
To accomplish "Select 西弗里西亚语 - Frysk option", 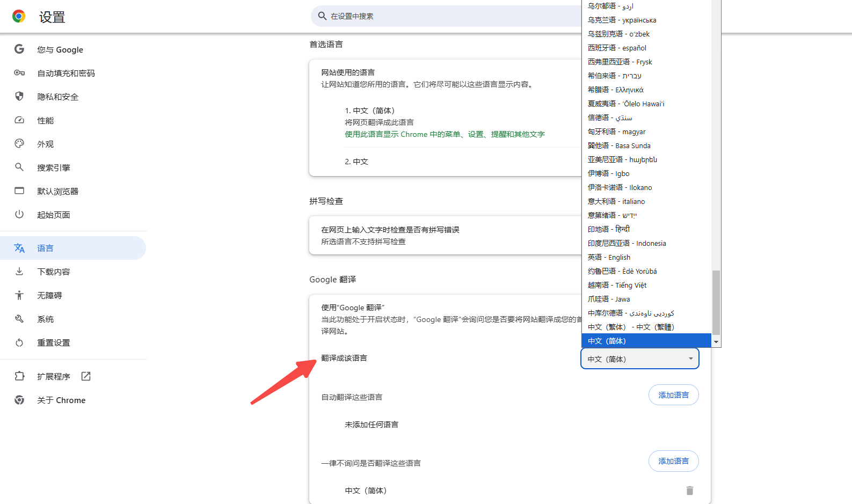I will pyautogui.click(x=646, y=62).
